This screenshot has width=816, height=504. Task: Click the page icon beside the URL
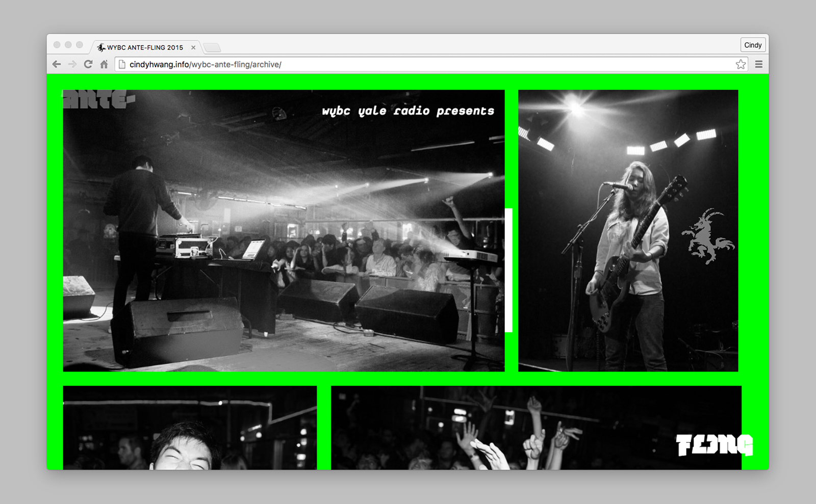click(x=121, y=64)
